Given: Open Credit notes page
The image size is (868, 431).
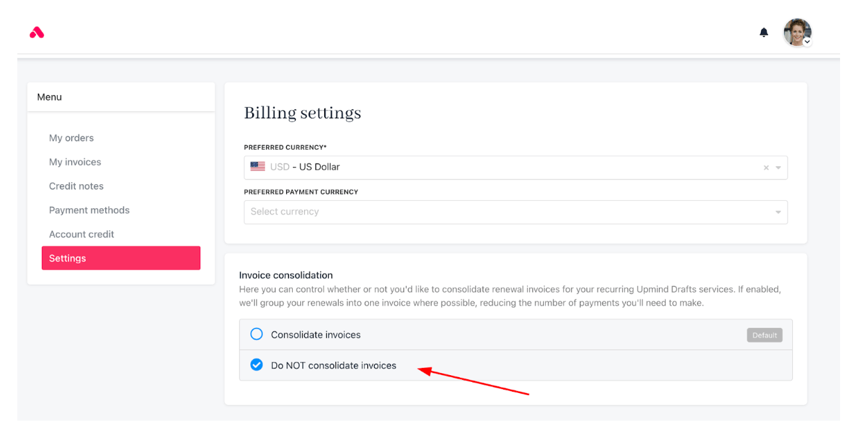Looking at the screenshot, I should 77,186.
